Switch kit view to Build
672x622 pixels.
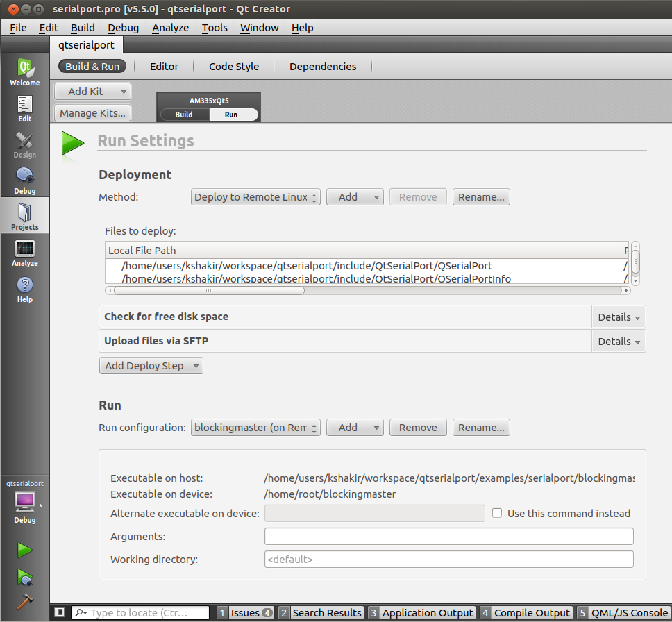click(x=184, y=115)
